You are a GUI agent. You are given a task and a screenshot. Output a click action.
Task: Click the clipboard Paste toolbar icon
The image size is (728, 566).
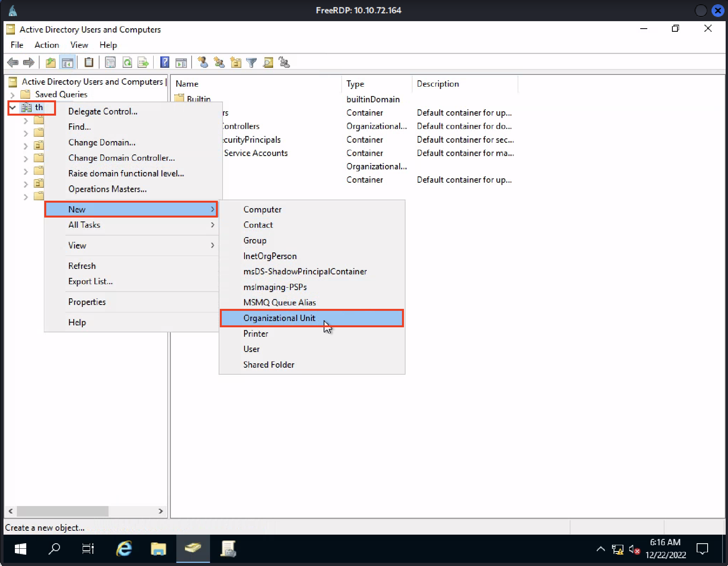tap(89, 62)
